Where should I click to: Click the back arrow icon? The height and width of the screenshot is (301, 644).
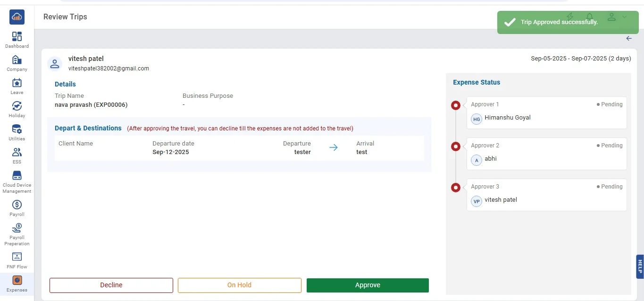[629, 39]
